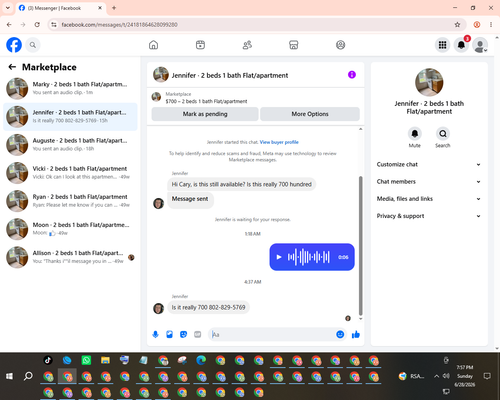This screenshot has width=500, height=400.
Task: Select the Jennifer conversation in list
Action: pos(70,117)
